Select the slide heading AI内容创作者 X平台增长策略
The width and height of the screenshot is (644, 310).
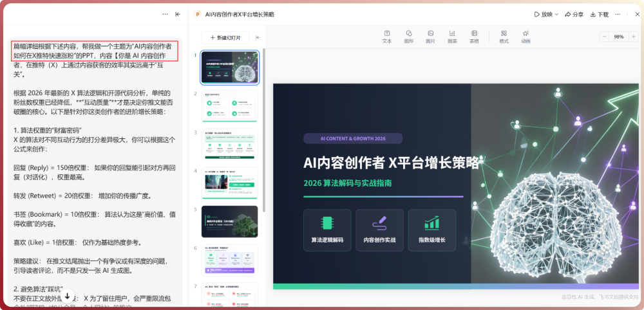(392, 163)
